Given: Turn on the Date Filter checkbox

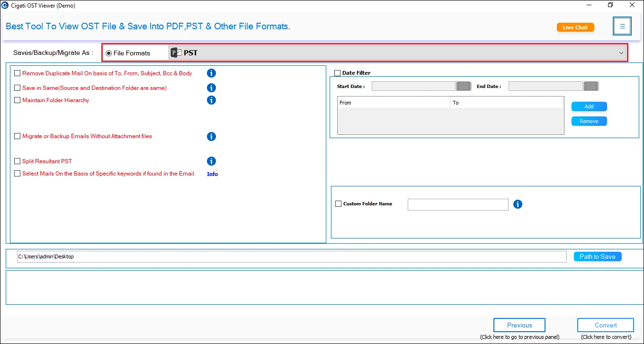Looking at the screenshot, I should pyautogui.click(x=338, y=73).
